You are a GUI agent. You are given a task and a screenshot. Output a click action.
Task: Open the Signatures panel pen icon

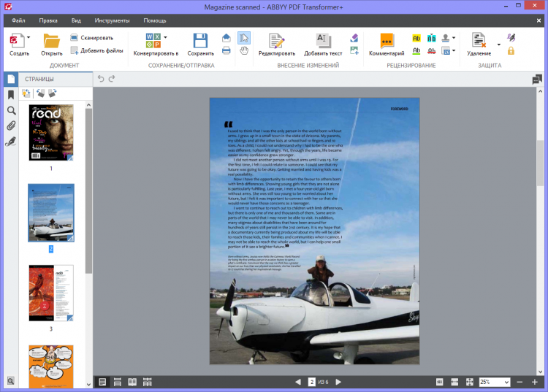[11, 141]
